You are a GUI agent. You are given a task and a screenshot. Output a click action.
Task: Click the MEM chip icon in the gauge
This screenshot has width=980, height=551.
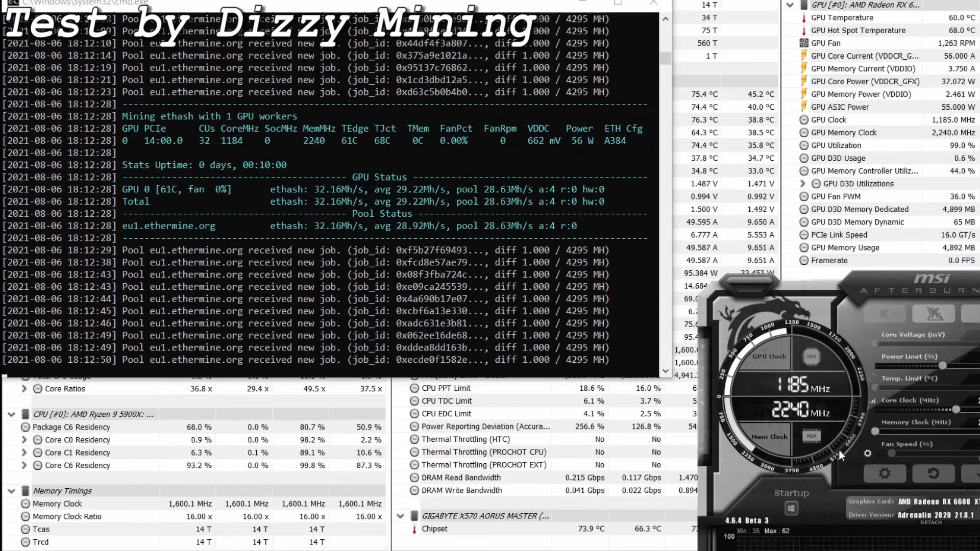(812, 436)
